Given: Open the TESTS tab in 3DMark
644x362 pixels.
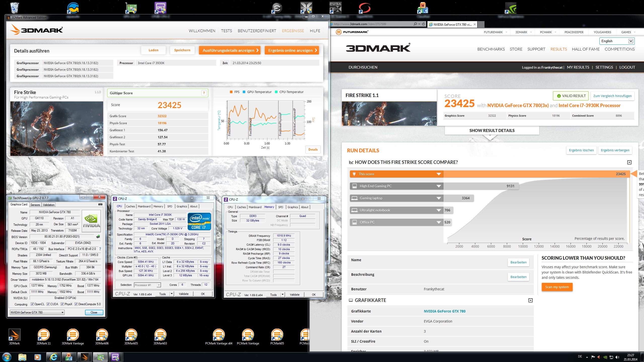Looking at the screenshot, I should coord(226,31).
